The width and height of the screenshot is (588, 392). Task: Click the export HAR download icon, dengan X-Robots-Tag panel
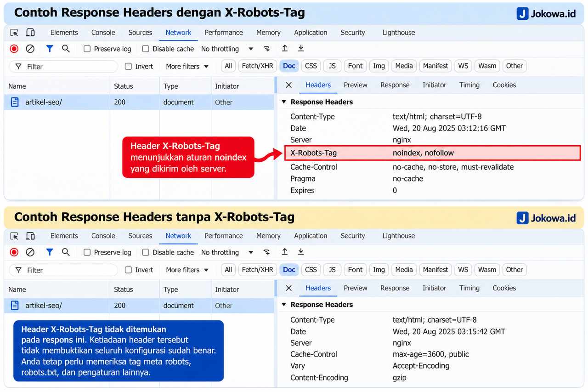pos(301,48)
